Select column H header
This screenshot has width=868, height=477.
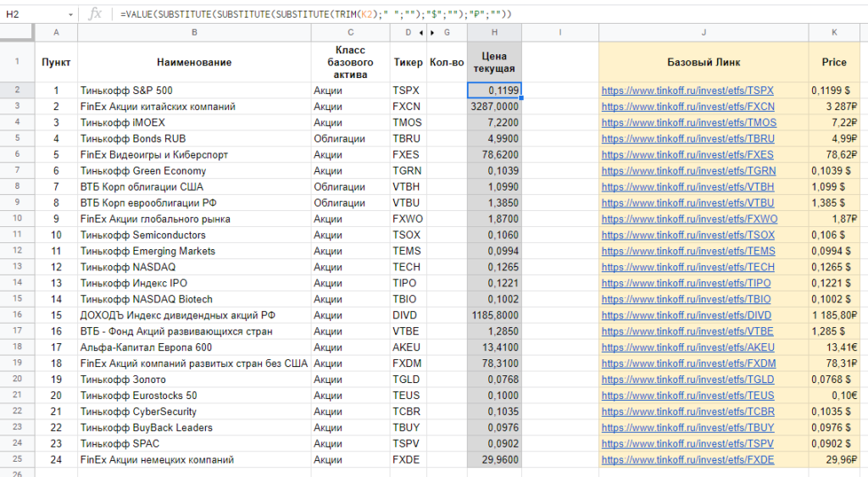[x=494, y=32]
